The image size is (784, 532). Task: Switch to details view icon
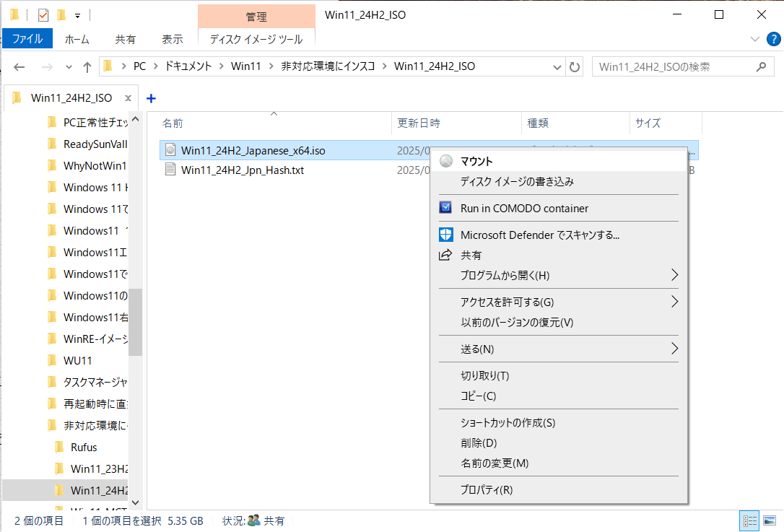tap(749, 521)
